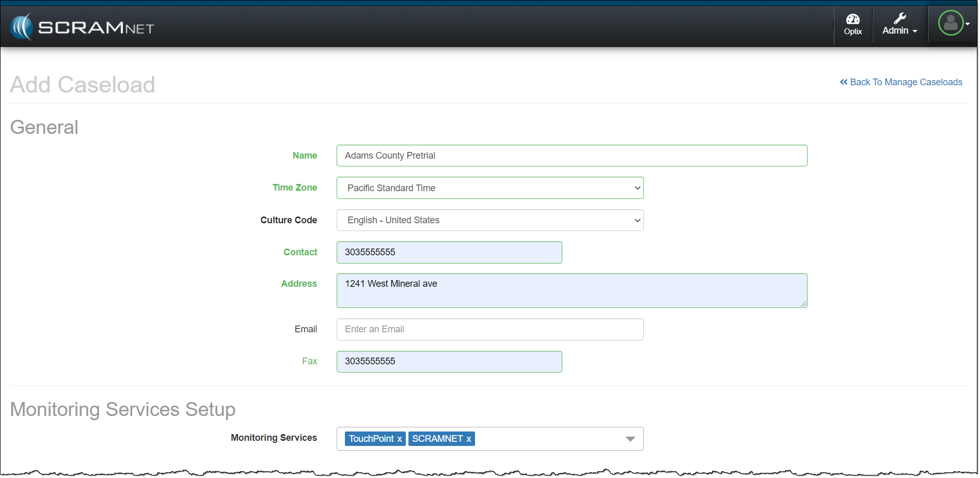Screen dimensions: 980x478
Task: Remove the TouchPoint tag with its x
Action: [x=399, y=439]
